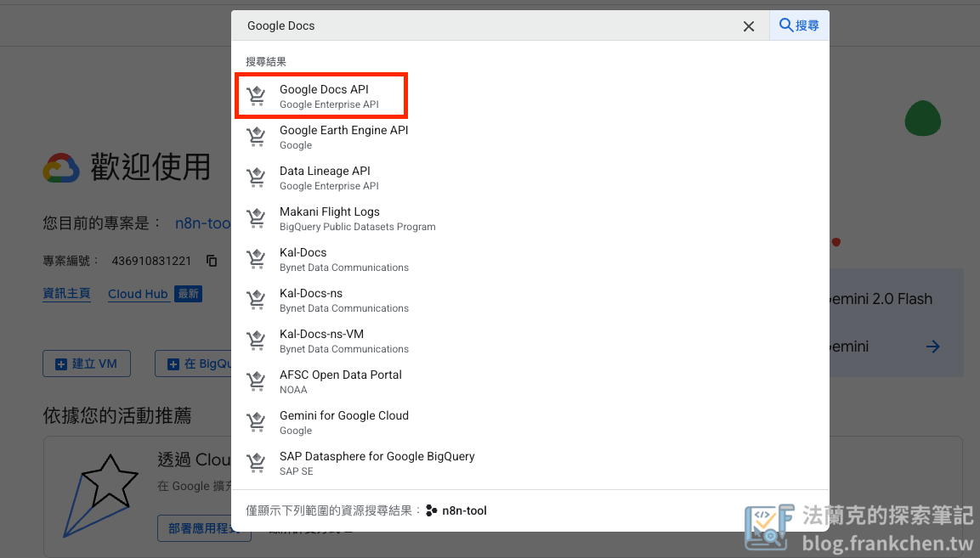Click the 最新 badge next to Cloud Hub
Screen dimensions: 980x558
click(188, 294)
